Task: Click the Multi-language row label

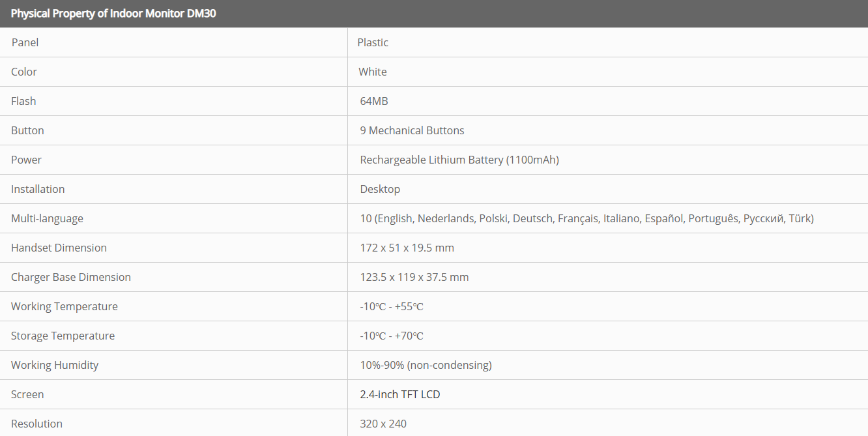Action: 47,218
